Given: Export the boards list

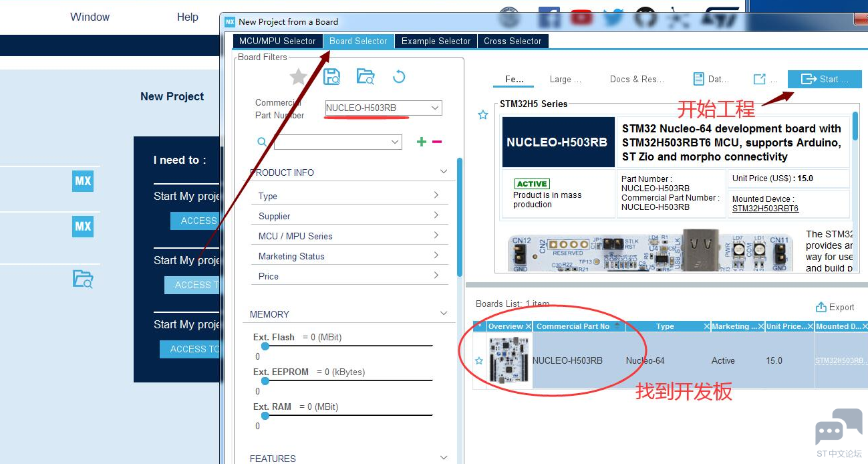Looking at the screenshot, I should click(x=835, y=307).
